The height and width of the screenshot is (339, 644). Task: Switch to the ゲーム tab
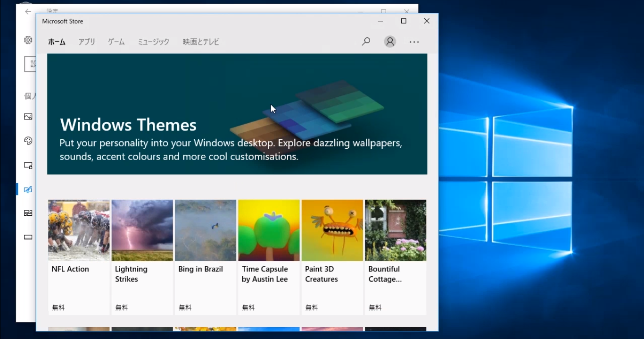point(116,42)
